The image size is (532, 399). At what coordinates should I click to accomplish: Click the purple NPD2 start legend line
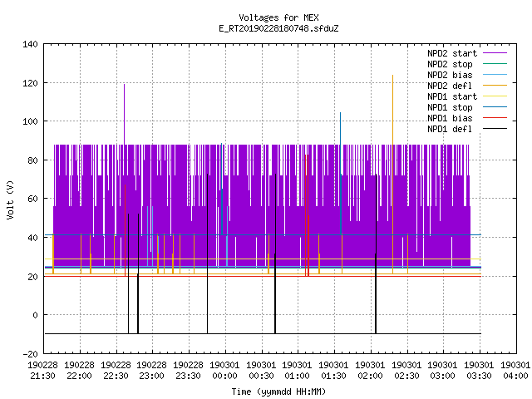[495, 53]
